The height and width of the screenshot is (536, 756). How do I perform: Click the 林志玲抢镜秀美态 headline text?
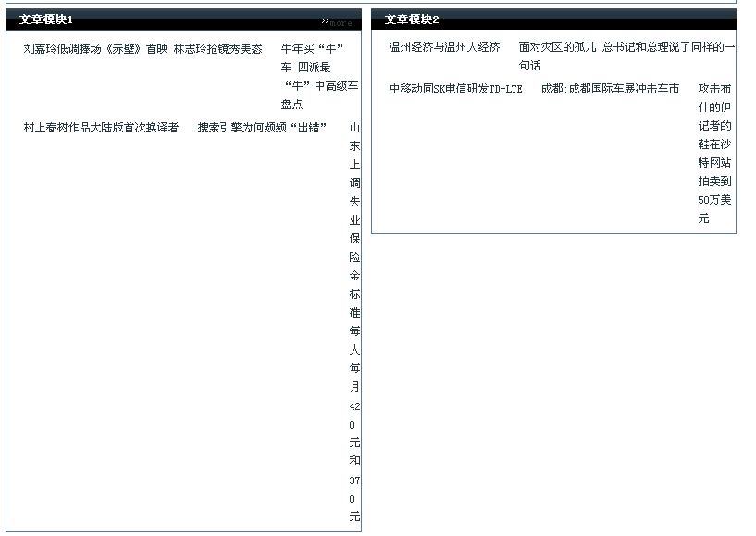coord(217,48)
